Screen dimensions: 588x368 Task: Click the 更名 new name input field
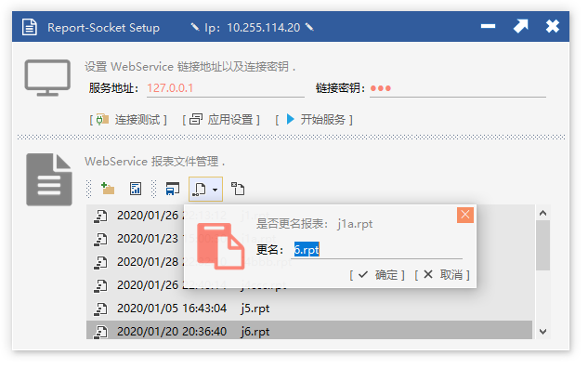(x=377, y=250)
